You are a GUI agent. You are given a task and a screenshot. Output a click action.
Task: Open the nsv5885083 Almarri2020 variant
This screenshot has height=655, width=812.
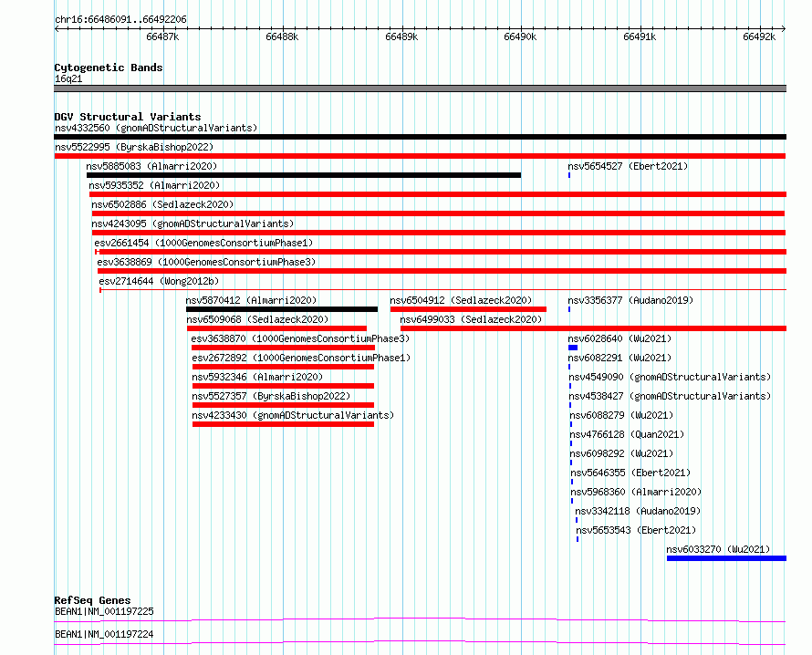(x=151, y=166)
